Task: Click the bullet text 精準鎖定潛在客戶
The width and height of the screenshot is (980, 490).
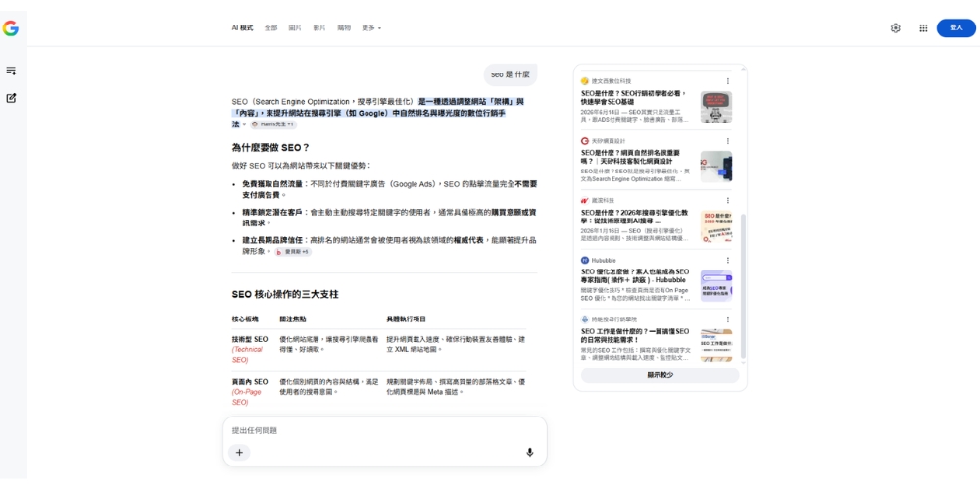Action: point(272,212)
